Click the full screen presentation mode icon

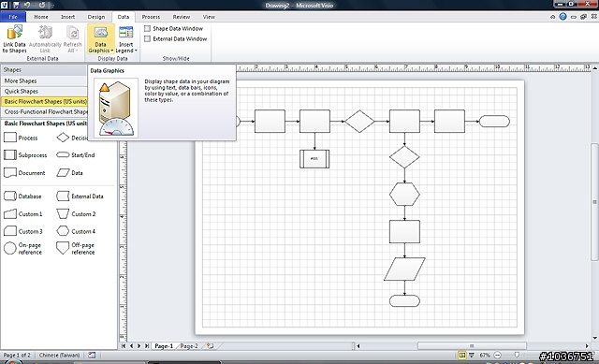coord(472,356)
